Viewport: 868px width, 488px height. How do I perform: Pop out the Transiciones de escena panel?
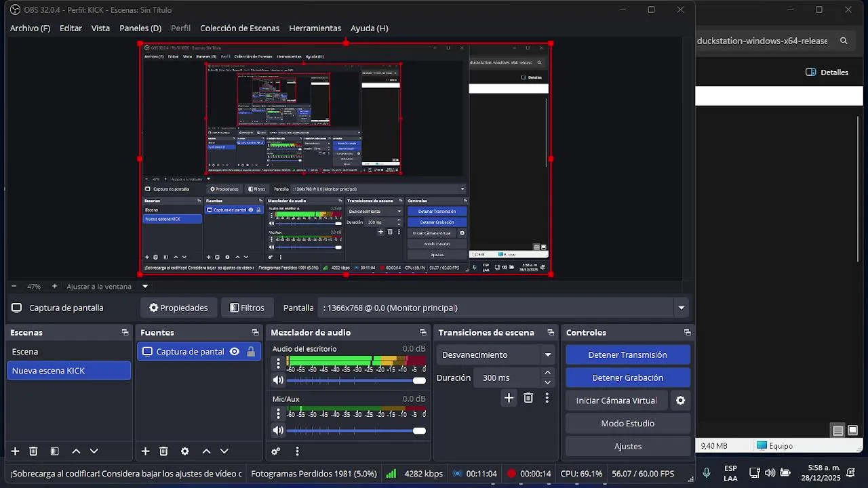(x=551, y=332)
